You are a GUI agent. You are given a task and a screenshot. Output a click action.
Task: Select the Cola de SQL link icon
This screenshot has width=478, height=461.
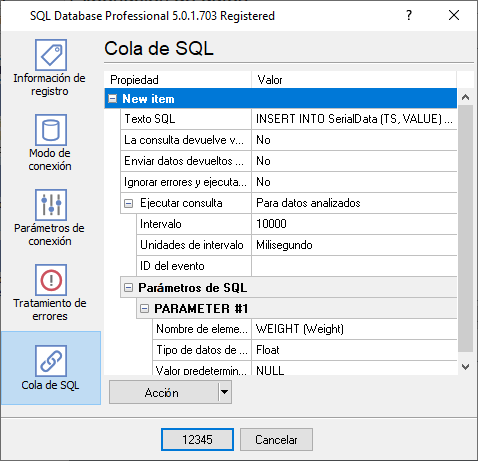click(51, 361)
